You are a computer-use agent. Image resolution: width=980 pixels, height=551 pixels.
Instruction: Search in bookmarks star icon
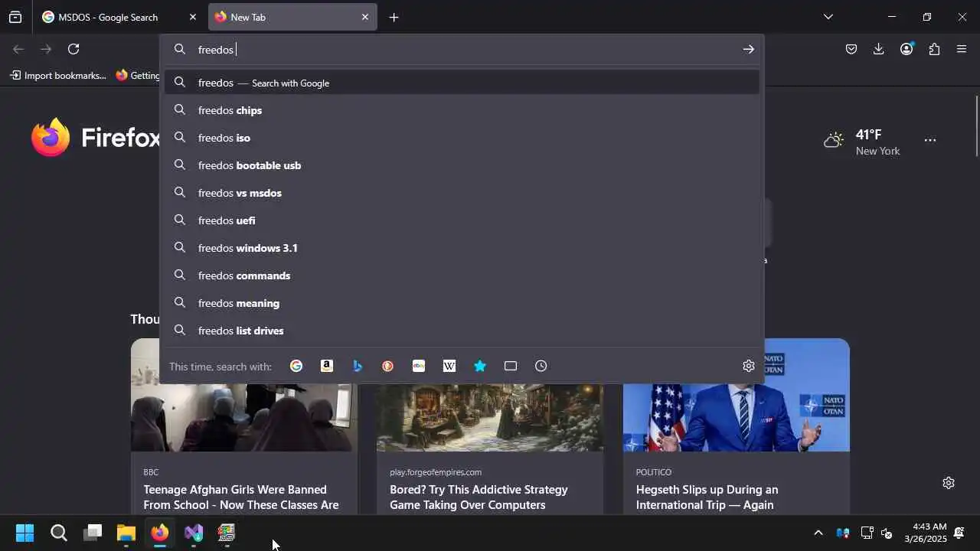click(x=480, y=366)
